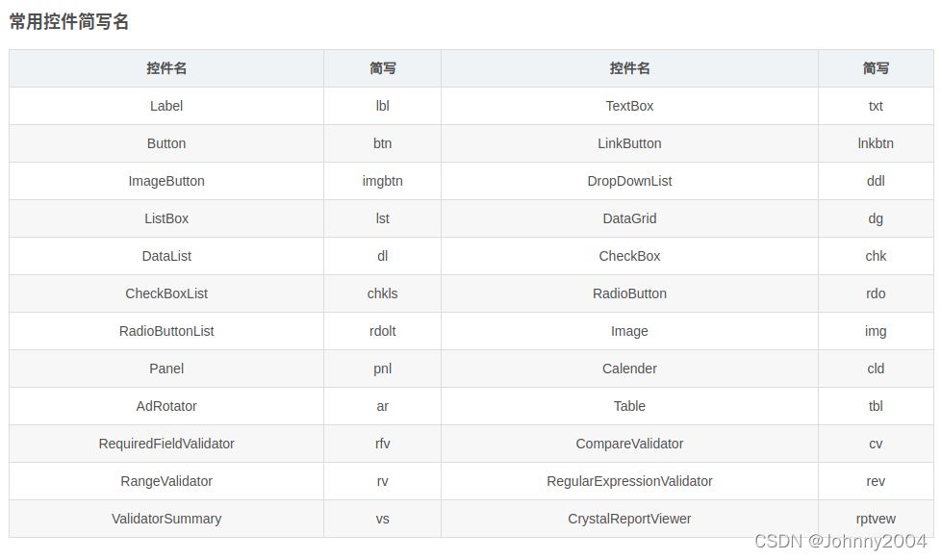Select the 'DropDownList' cell
This screenshot has height=560, width=942.
(x=629, y=181)
